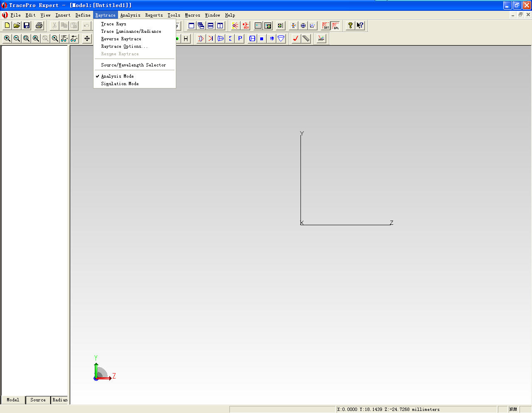
Task: Switch to the Model tab
Action: click(13, 400)
